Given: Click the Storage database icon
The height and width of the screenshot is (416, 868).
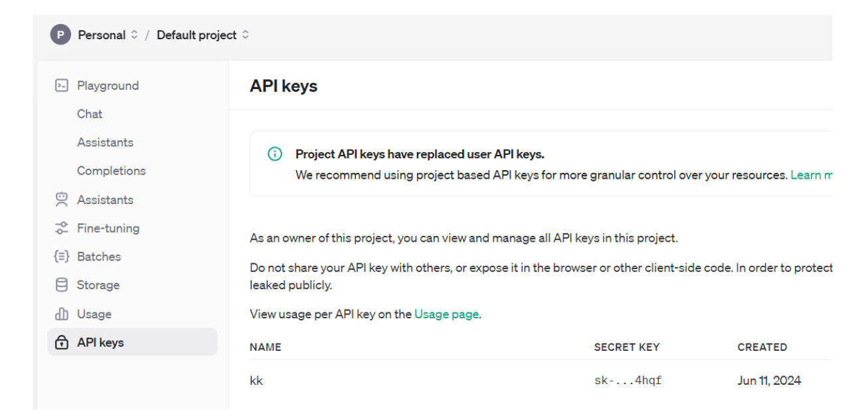Looking at the screenshot, I should tap(61, 285).
